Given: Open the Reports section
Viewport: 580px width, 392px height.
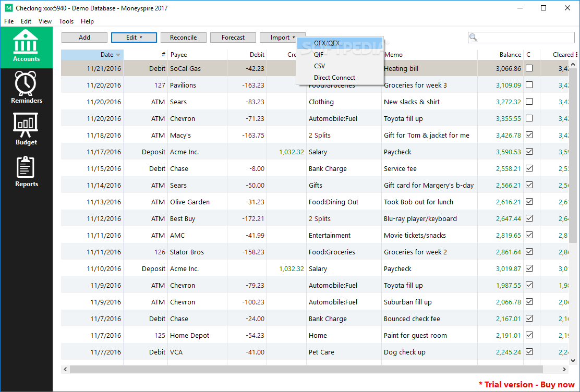Looking at the screenshot, I should [x=26, y=171].
